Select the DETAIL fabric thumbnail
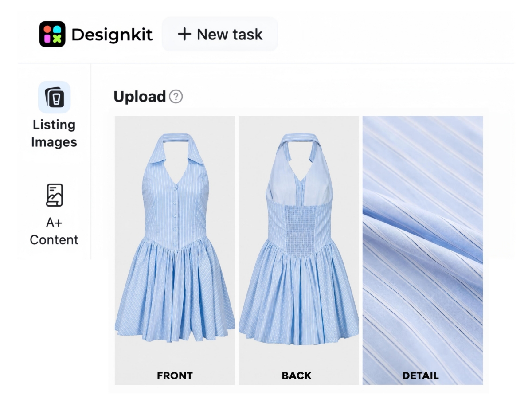 [x=422, y=250]
